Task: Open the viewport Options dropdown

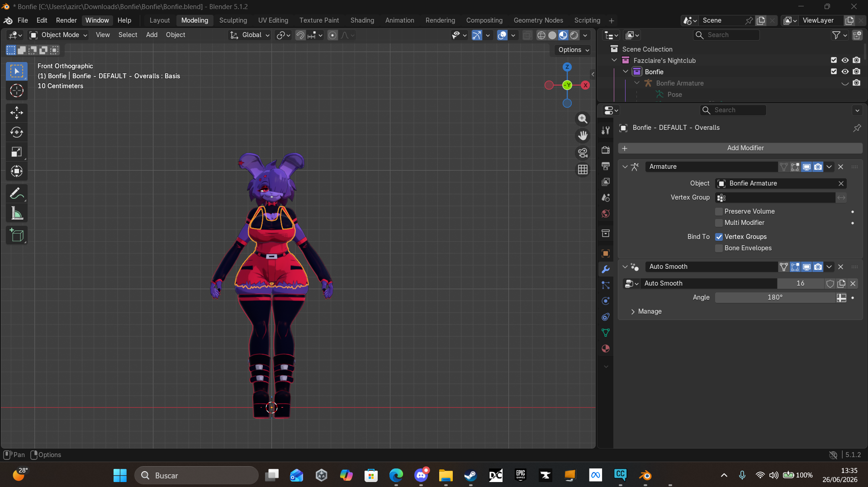Action: tap(574, 50)
